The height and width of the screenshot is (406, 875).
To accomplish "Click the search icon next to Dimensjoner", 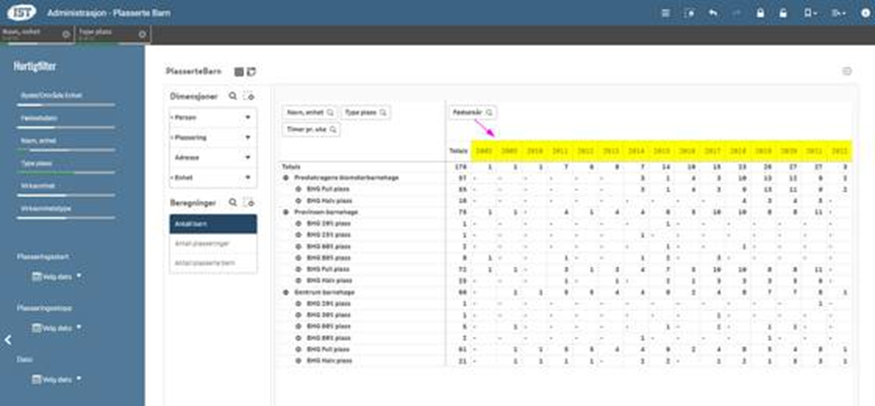I will (233, 96).
